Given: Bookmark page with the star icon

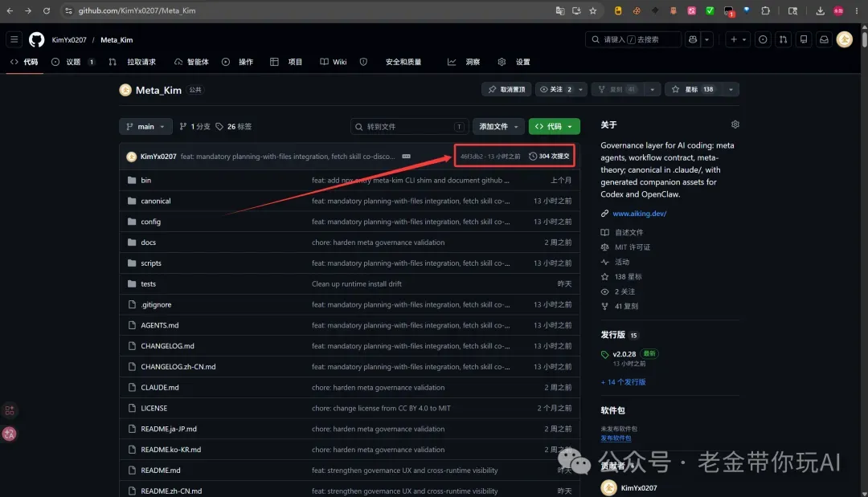Looking at the screenshot, I should [x=593, y=10].
